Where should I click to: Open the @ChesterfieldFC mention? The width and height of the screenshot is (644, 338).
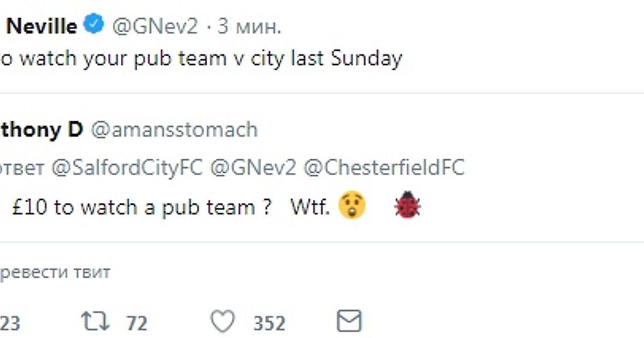click(384, 168)
